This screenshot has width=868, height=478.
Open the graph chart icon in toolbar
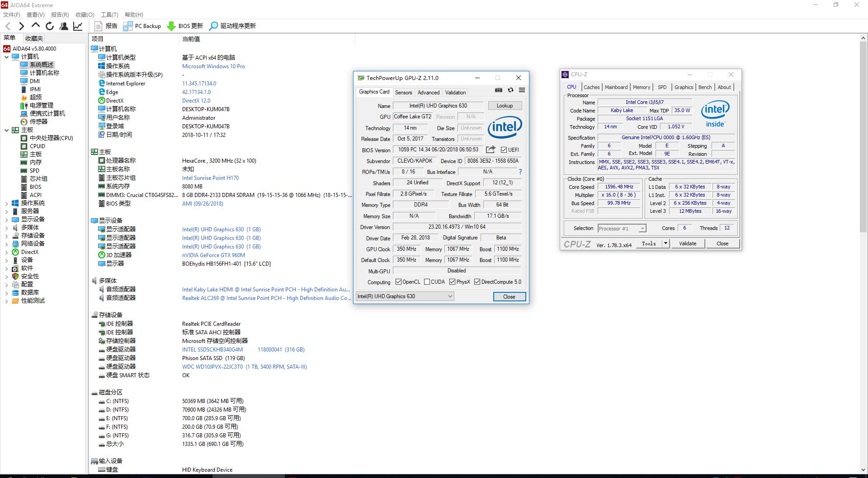tap(78, 26)
